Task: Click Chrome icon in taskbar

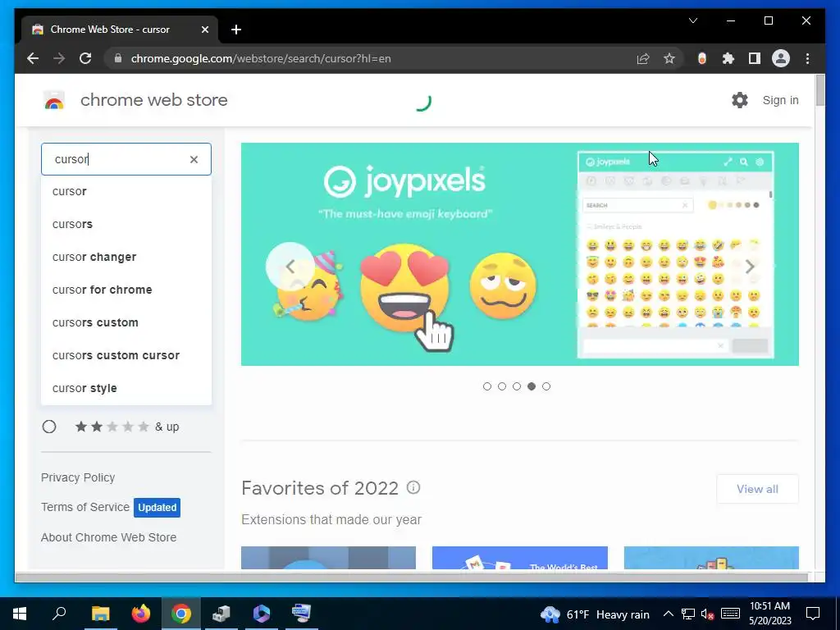Action: [181, 614]
